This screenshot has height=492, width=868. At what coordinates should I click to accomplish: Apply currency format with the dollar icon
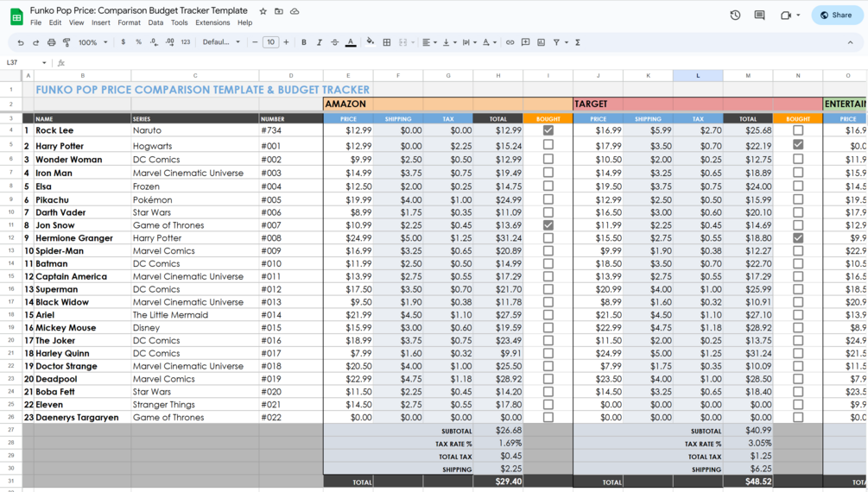tap(123, 42)
